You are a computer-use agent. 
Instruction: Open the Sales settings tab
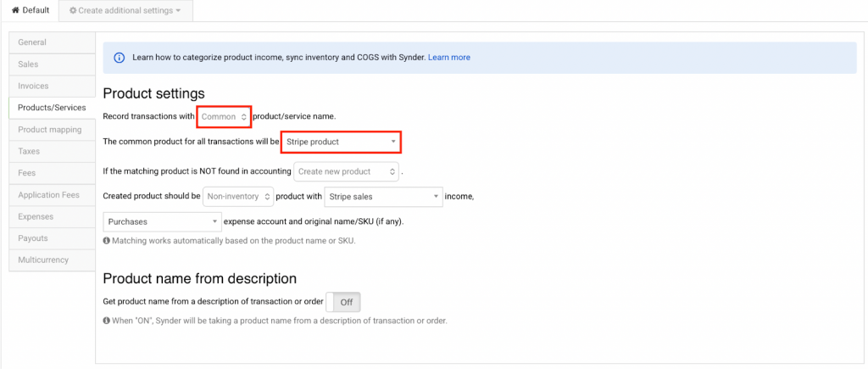pos(28,64)
